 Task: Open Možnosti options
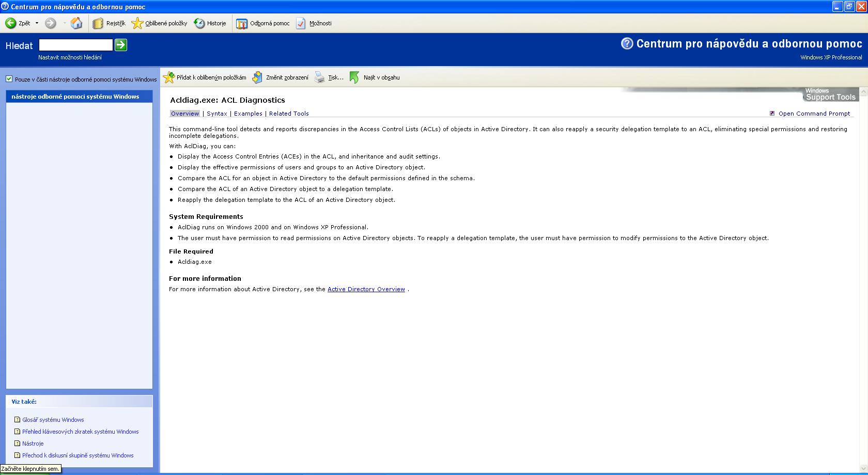coord(314,23)
